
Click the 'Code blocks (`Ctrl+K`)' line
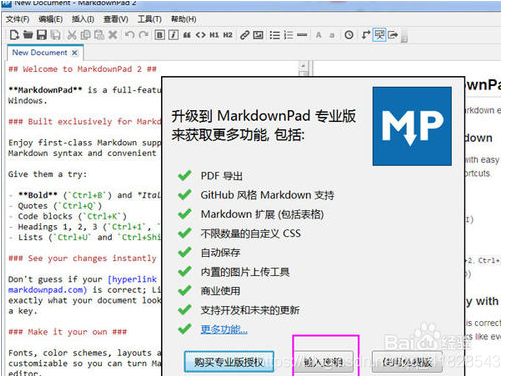tap(72, 216)
